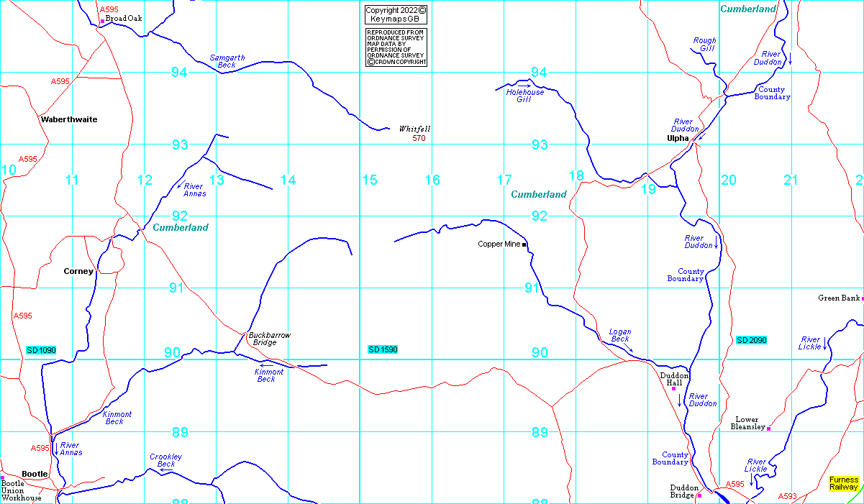Click the Copyright 2022 KeymapsGB box
This screenshot has height=504, width=864.
(x=396, y=14)
